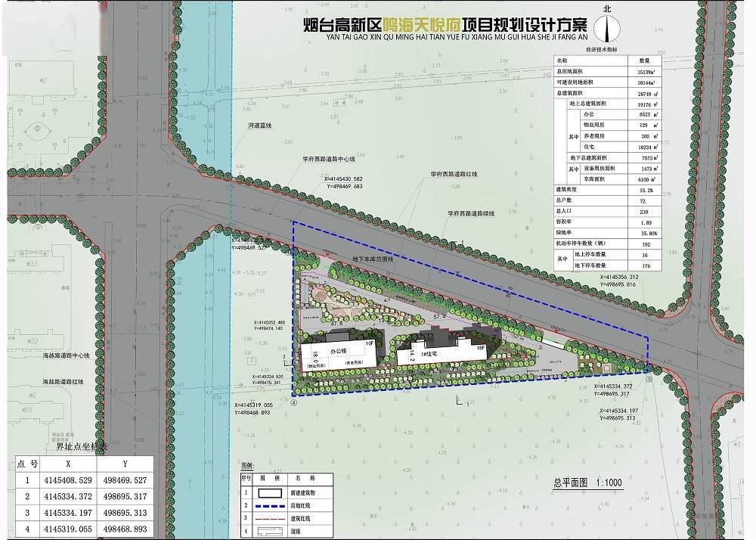Click the 地下车库范围线 label

pos(373,259)
